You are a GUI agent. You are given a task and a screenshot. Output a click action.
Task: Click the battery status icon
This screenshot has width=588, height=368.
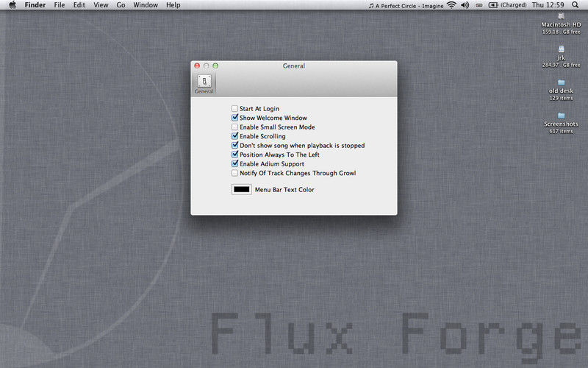point(493,5)
